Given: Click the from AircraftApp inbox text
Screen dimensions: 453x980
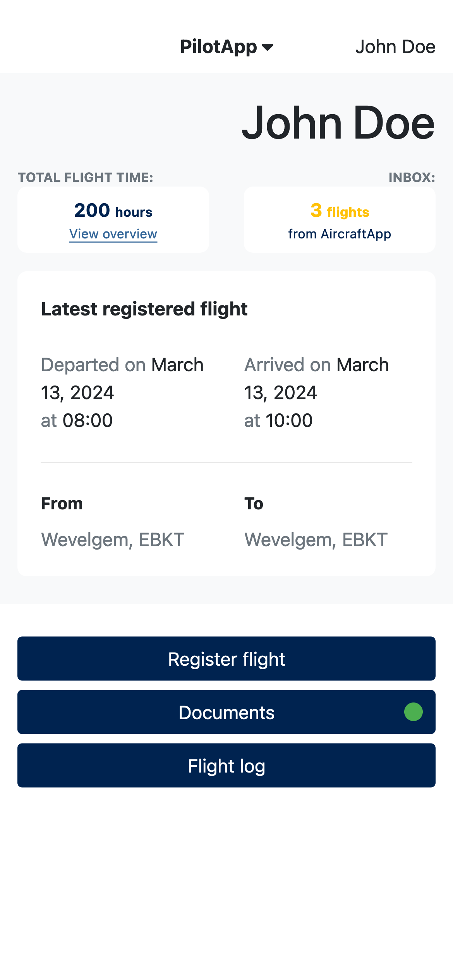Looking at the screenshot, I should [340, 234].
